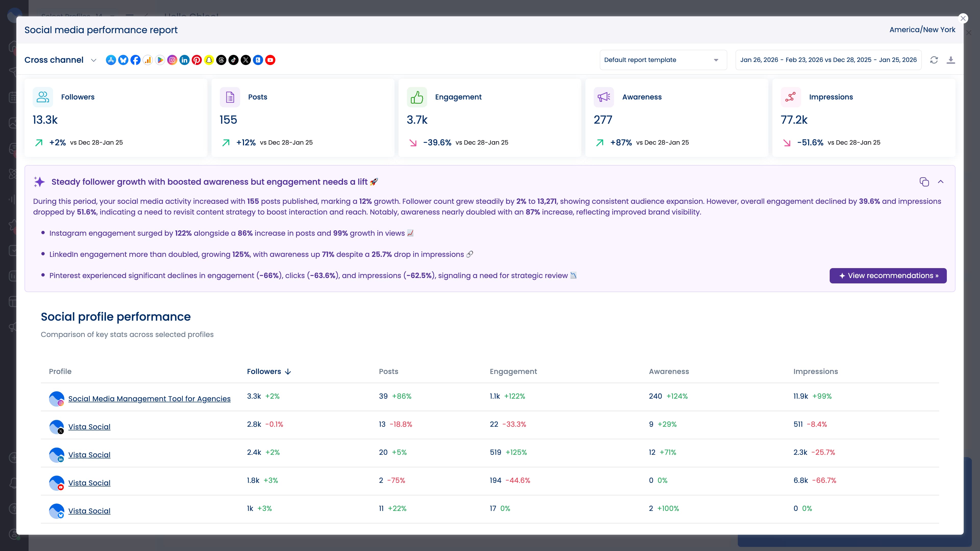980x551 pixels.
Task: Select the Facebook channel icon
Action: click(136, 60)
